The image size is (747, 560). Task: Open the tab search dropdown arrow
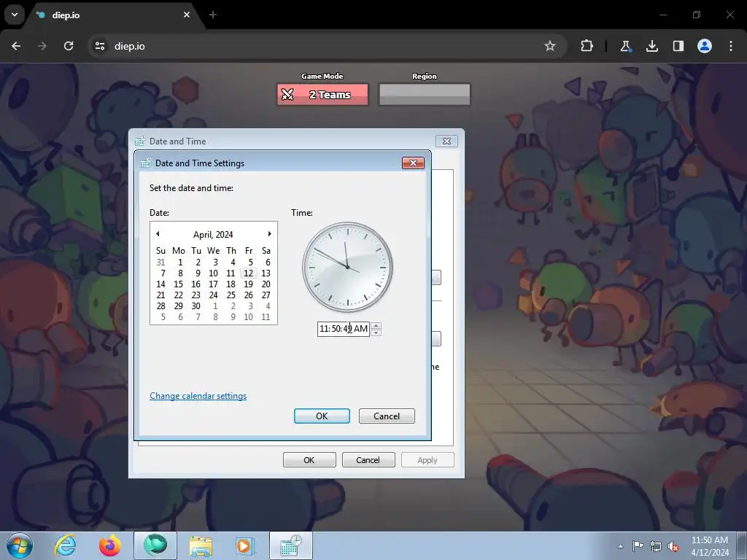15,15
